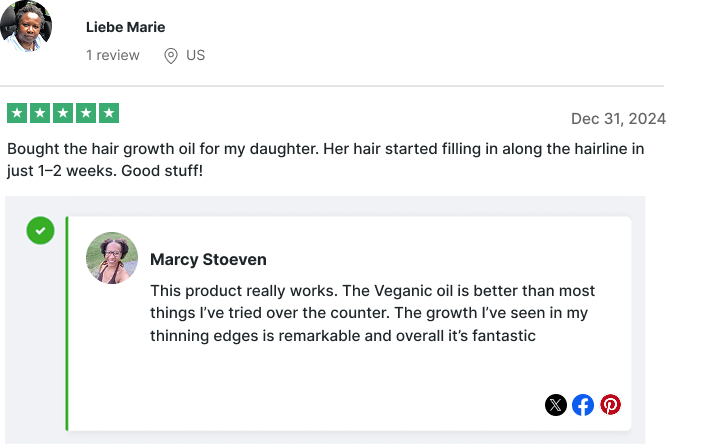
Task: Open Liebe Marie's profile photo
Action: point(27,27)
